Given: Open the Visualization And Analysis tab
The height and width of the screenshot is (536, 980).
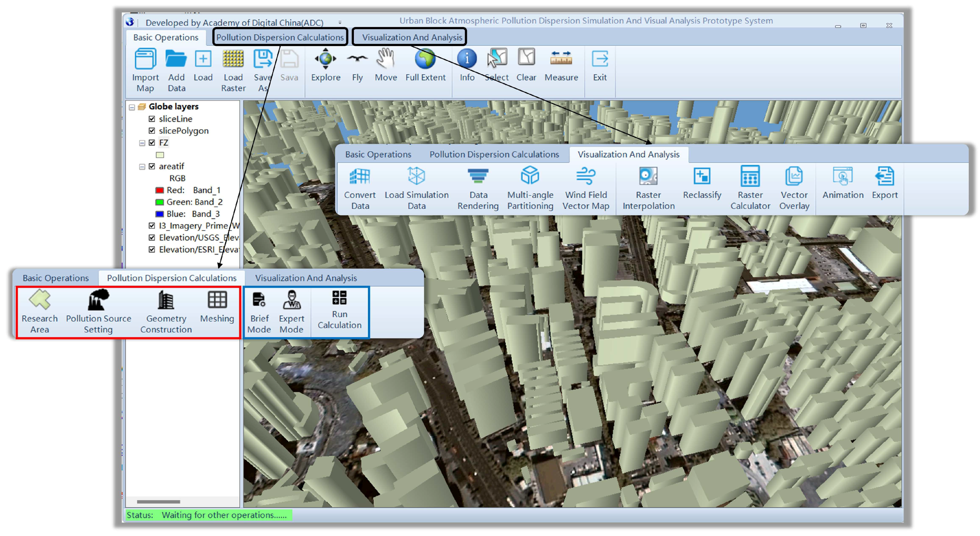Looking at the screenshot, I should (x=412, y=37).
